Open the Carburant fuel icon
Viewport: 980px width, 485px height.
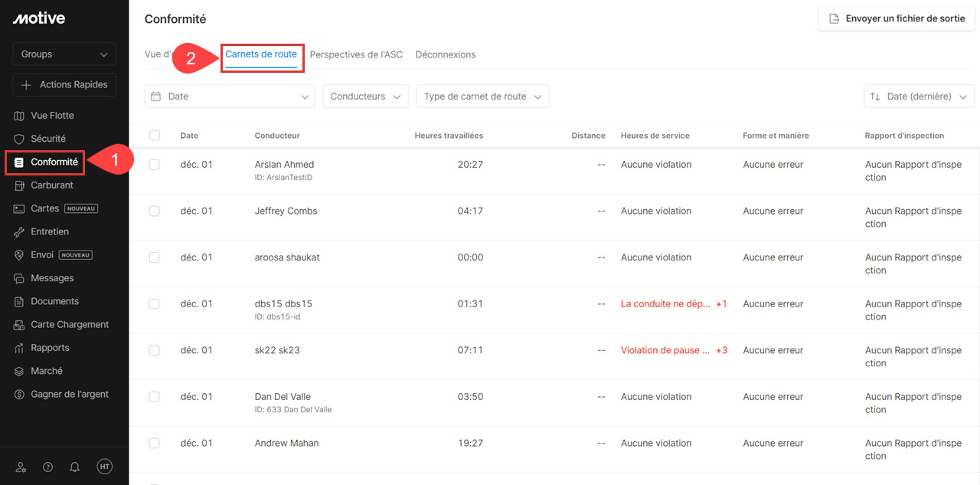click(20, 185)
